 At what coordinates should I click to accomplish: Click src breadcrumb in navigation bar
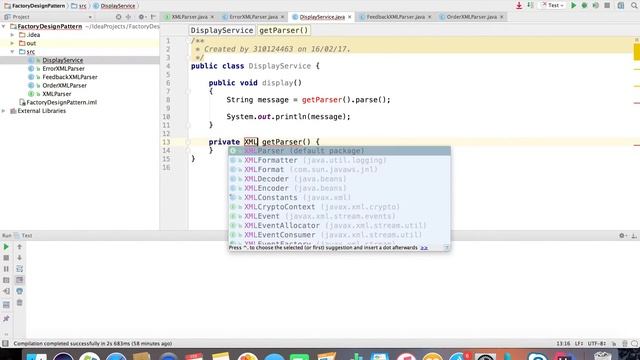(x=79, y=6)
